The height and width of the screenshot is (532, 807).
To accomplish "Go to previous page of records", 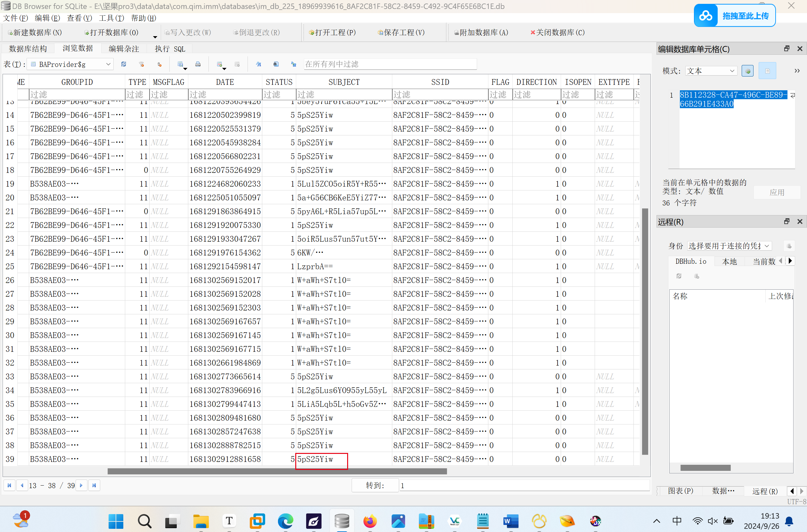I will [22, 486].
